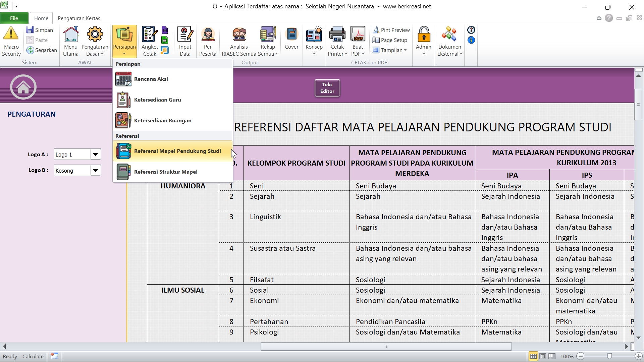Image resolution: width=644 pixels, height=362 pixels.
Task: Expand the Tampilan dropdown menu
Action: click(391, 50)
